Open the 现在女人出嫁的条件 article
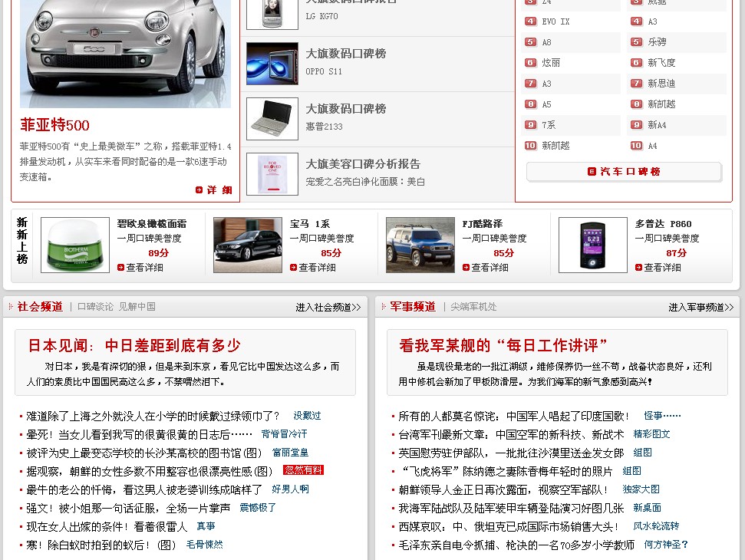Image resolution: width=745 pixels, height=560 pixels. (x=107, y=527)
